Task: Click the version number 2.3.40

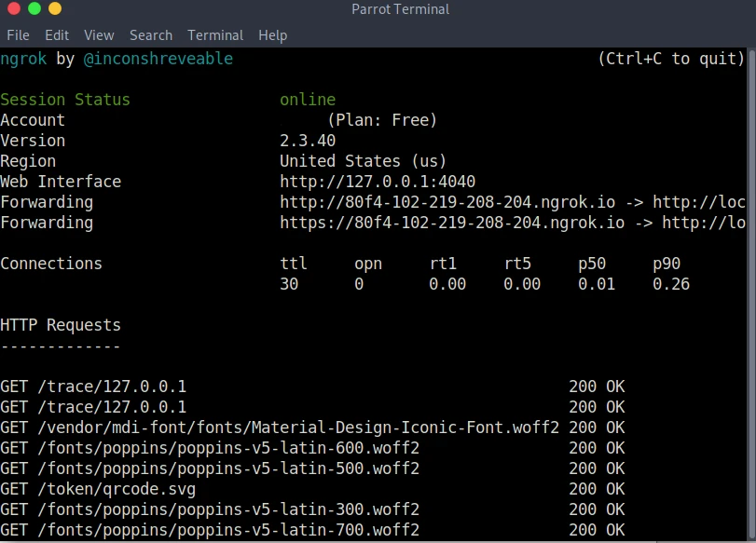Action: point(308,141)
